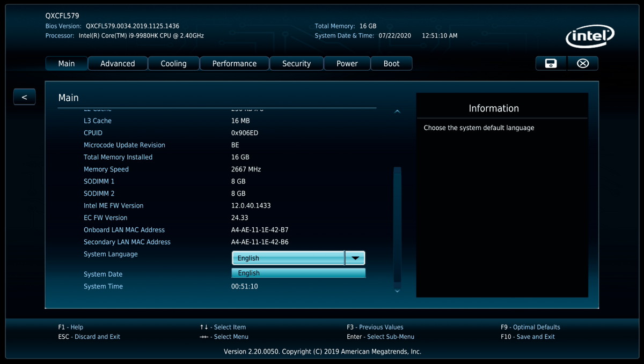Viewport: 644px width, 364px height.
Task: Click the 2667 MHz value
Action: [x=246, y=169]
